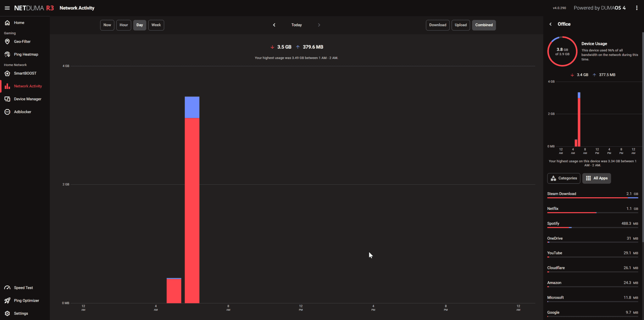Switch graph to Download only

437,25
